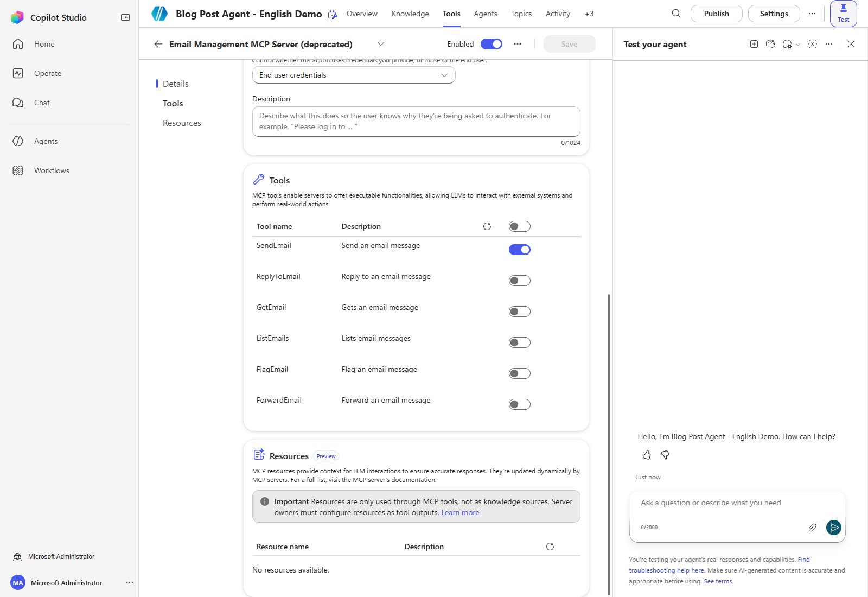Open End user credentials dropdown
This screenshot has width=868, height=597.
(x=354, y=75)
